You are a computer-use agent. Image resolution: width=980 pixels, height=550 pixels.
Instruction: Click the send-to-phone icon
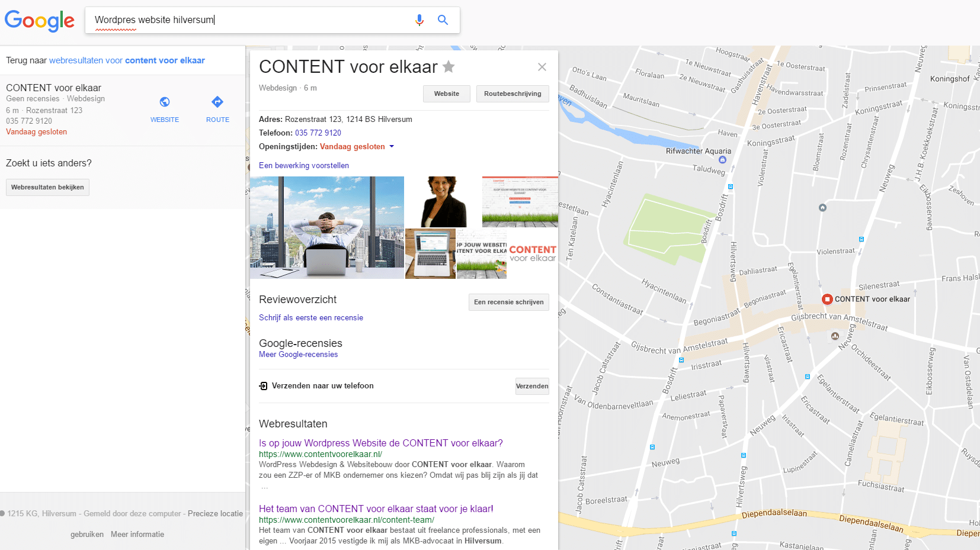pos(264,386)
